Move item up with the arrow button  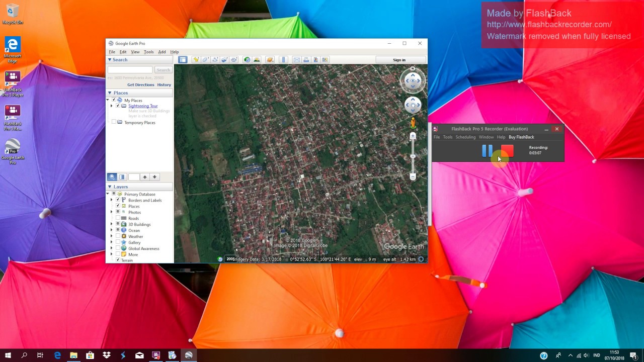click(145, 177)
